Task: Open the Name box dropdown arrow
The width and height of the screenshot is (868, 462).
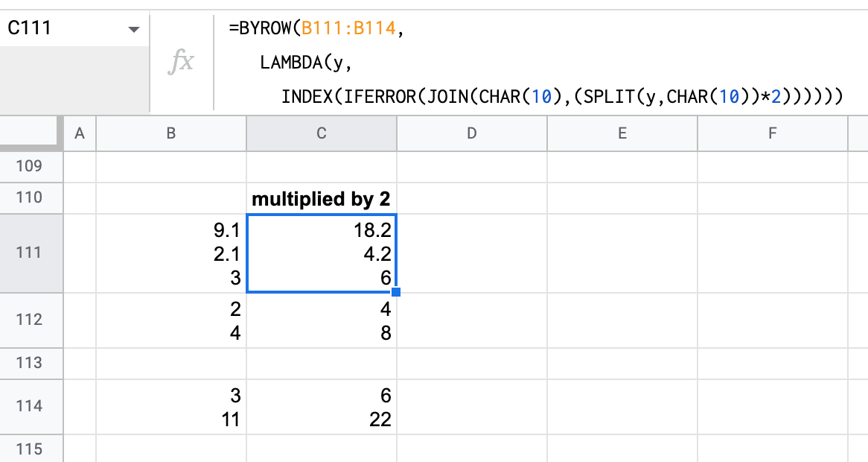Action: [133, 29]
